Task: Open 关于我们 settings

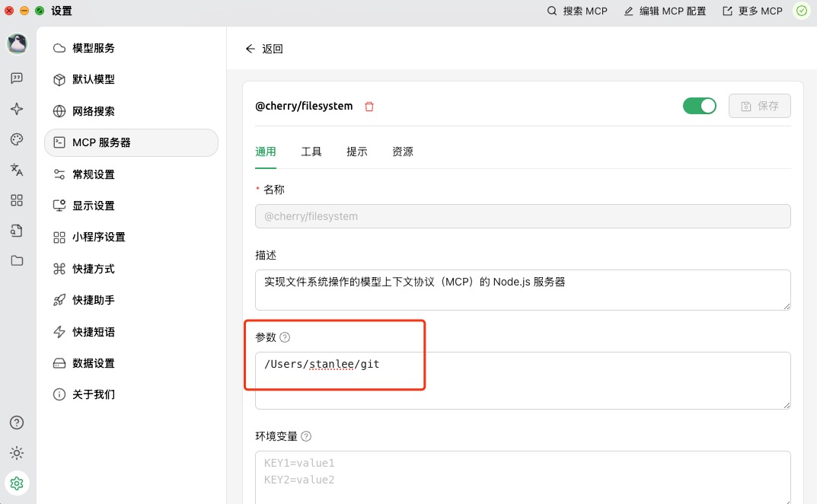Action: (131, 394)
